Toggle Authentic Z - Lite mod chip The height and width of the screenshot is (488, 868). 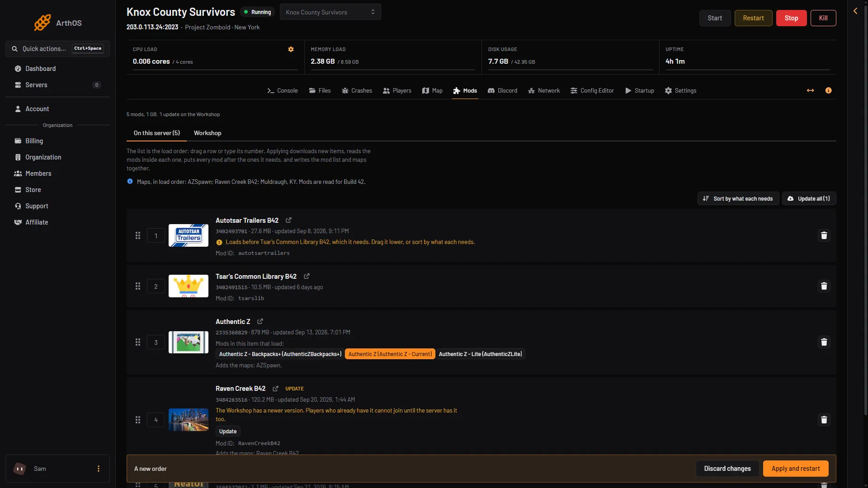pyautogui.click(x=480, y=354)
